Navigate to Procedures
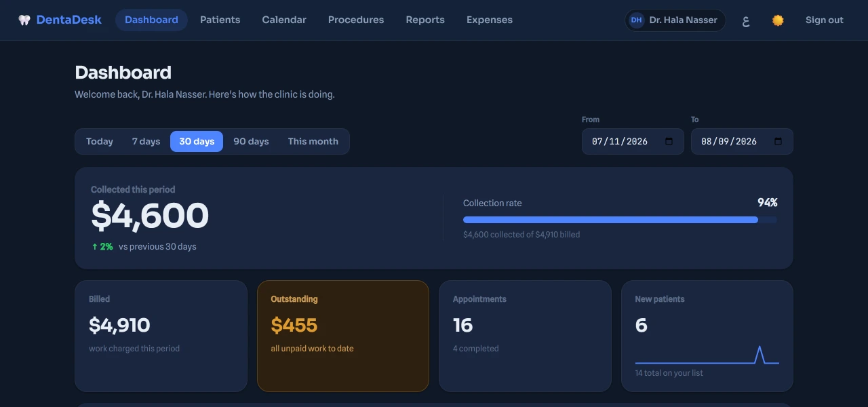 point(356,20)
